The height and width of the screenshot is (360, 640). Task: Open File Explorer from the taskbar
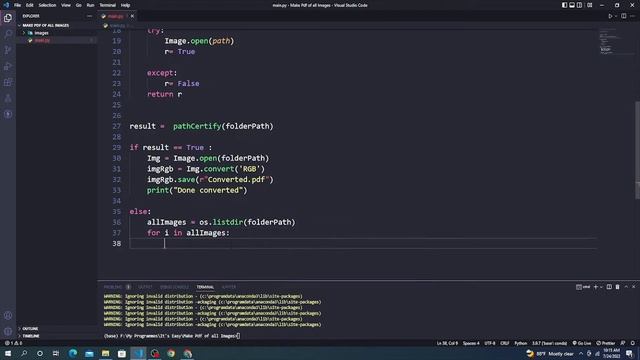tap(105, 353)
